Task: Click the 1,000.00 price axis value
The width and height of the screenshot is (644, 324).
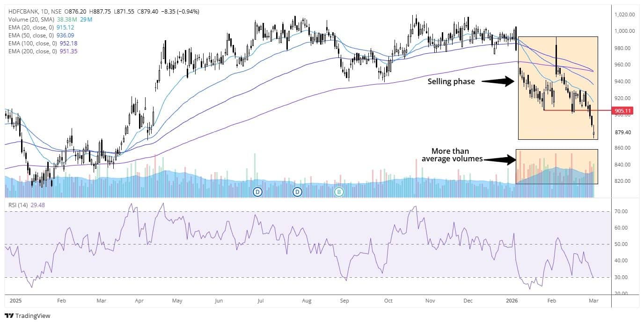Action: pyautogui.click(x=624, y=31)
